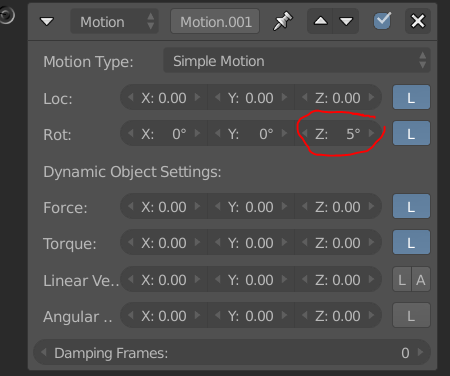The image size is (450, 376).
Task: Toggle Local button for Rot
Action: click(411, 133)
